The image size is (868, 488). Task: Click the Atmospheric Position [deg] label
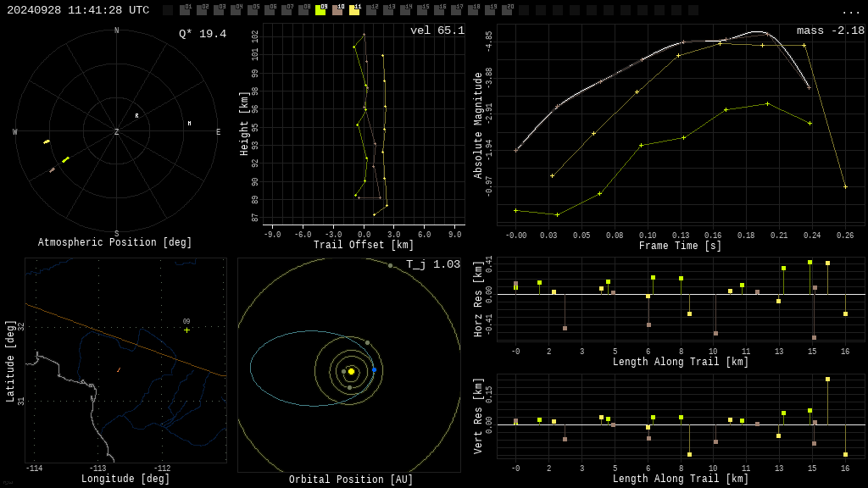114,242
